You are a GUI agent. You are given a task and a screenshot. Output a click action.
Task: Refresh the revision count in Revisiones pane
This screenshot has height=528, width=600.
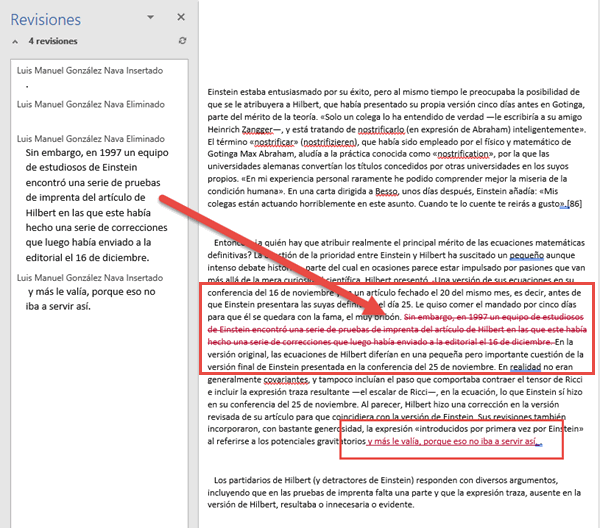tap(180, 41)
